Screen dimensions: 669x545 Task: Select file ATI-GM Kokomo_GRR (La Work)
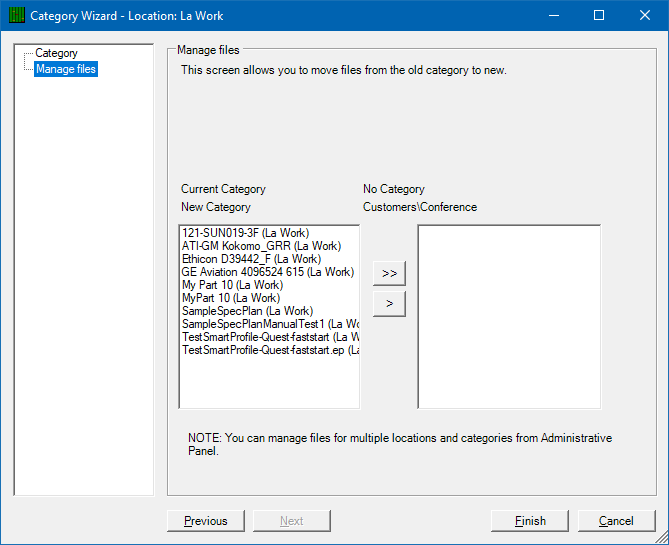pyautogui.click(x=261, y=246)
